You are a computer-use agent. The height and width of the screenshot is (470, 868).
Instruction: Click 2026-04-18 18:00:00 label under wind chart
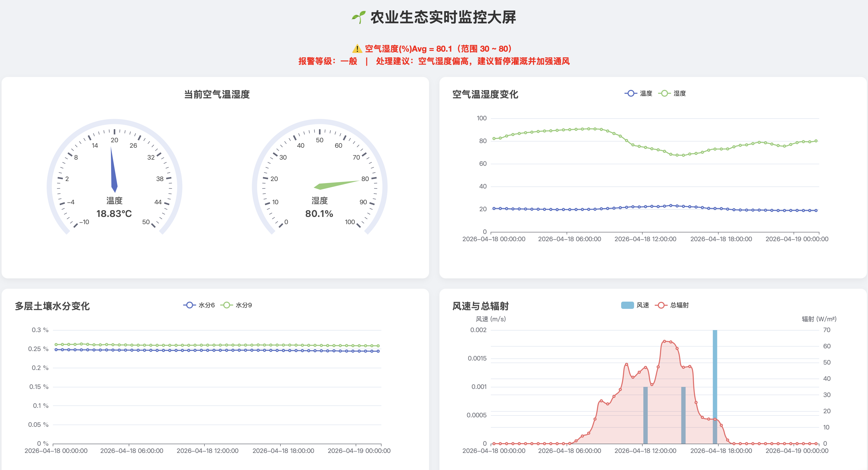721,451
